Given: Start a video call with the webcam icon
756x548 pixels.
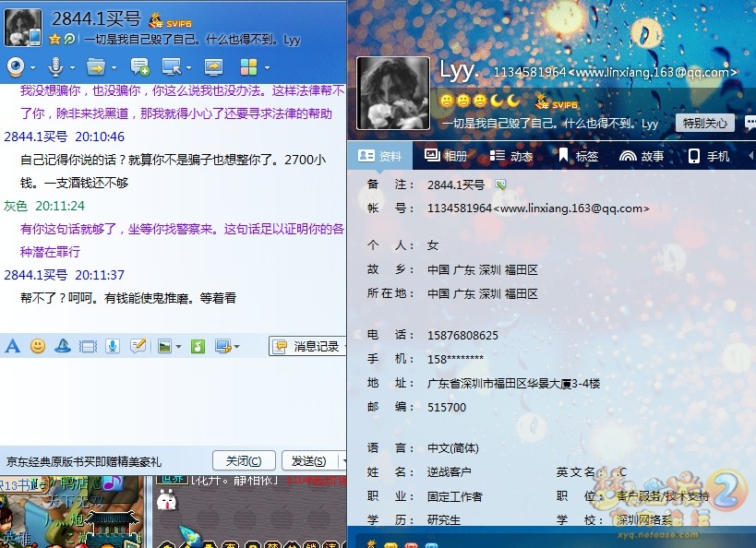Looking at the screenshot, I should (x=16, y=66).
